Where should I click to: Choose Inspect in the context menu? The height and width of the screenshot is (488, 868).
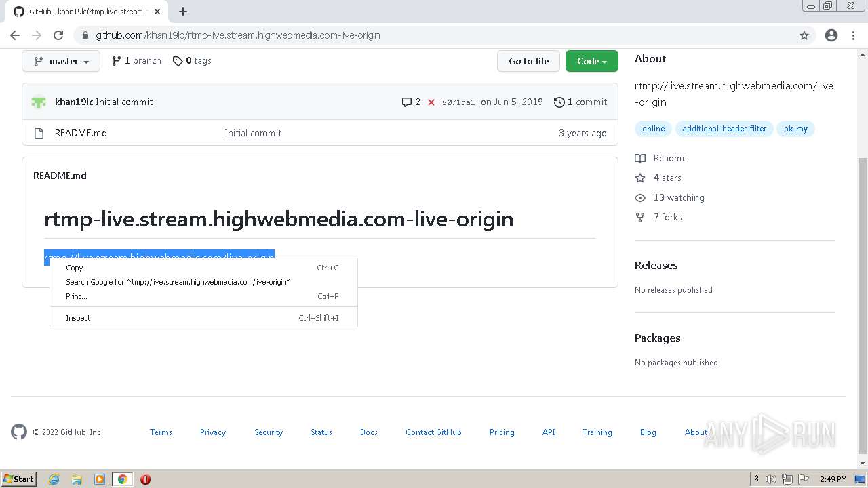tap(203, 318)
